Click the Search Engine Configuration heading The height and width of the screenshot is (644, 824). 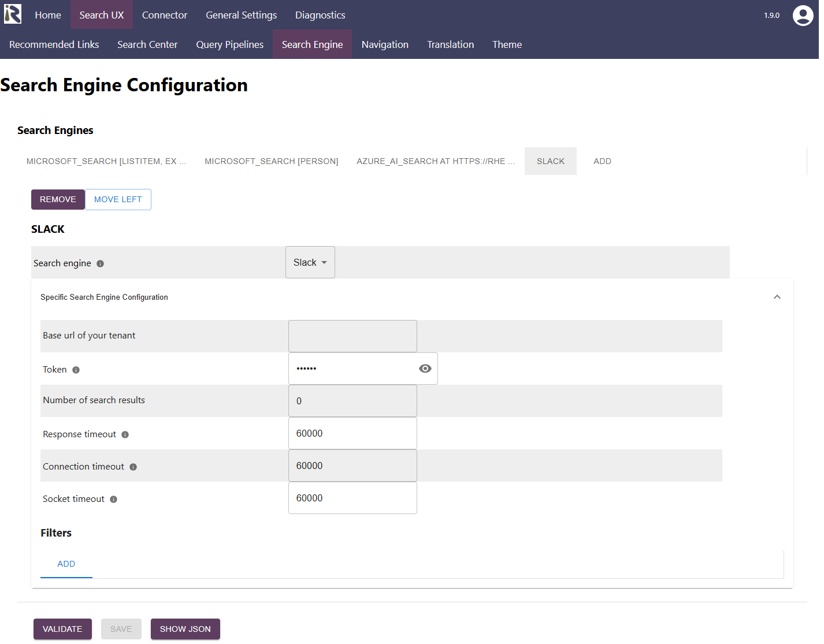click(x=124, y=85)
